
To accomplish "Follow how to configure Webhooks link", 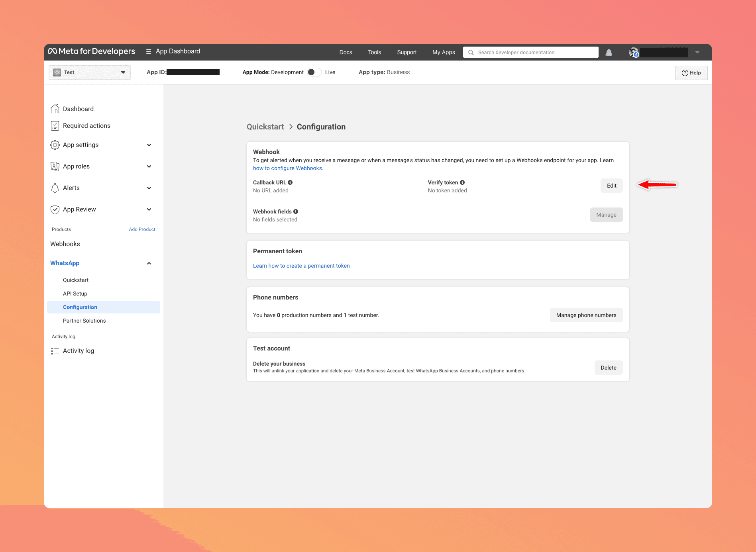I will coord(287,168).
